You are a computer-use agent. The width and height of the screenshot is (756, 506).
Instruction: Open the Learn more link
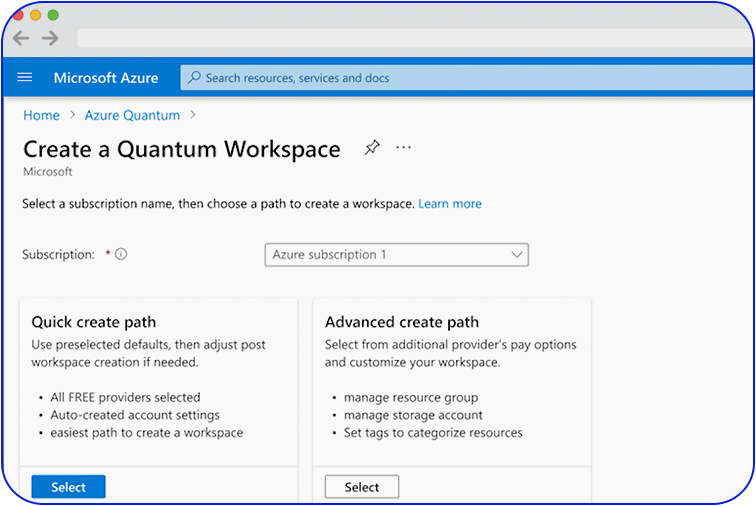click(450, 204)
